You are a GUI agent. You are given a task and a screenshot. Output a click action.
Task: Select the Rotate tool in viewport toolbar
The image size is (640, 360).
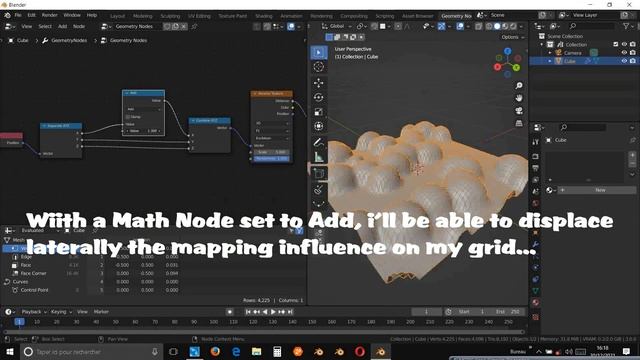point(319,97)
